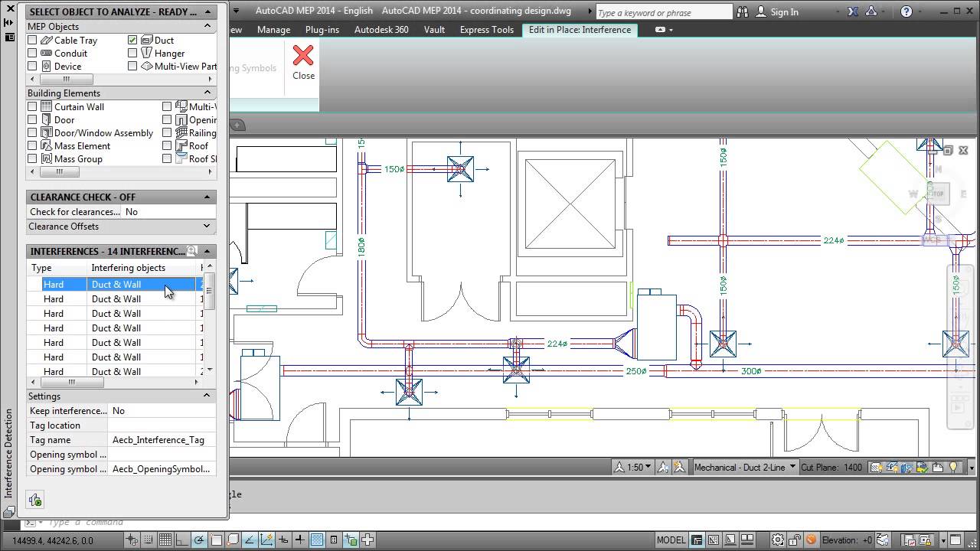Click the Type column header
The image size is (980, 551).
(x=57, y=268)
